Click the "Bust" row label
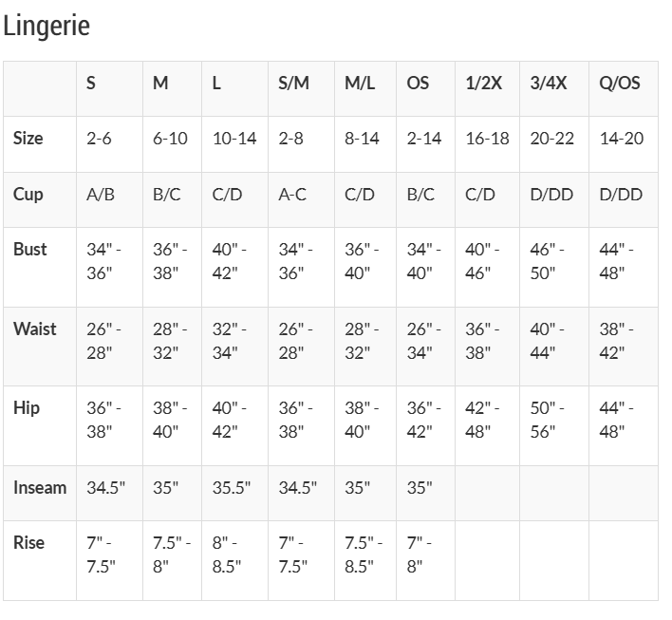Screen dimensions: 672x620 [x=30, y=249]
